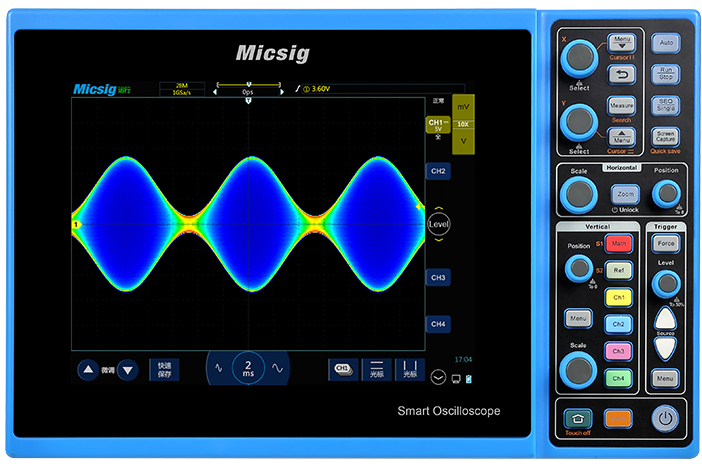Tap the compress waveform icon left of 2 ms
This screenshot has height=466, width=702.
pyautogui.click(x=219, y=368)
